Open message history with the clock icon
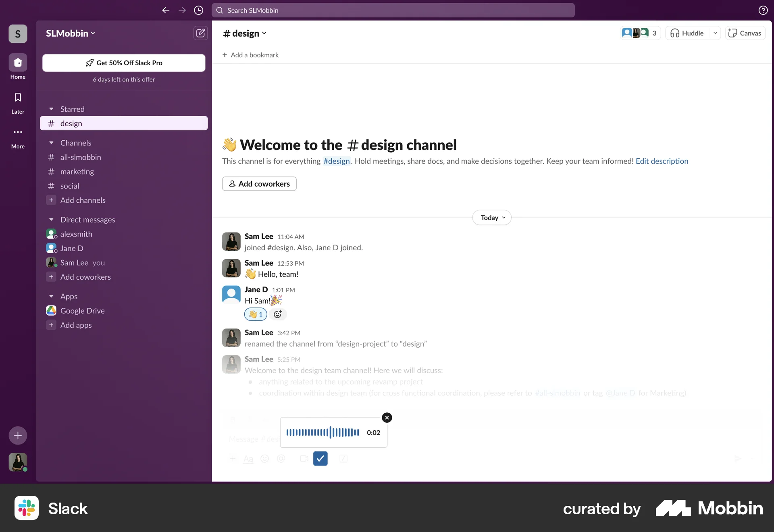Screen dimensions: 774x532 point(198,10)
